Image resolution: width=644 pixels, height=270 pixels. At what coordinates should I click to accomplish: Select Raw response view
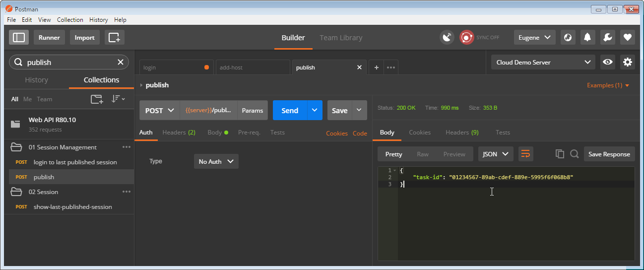tap(423, 154)
